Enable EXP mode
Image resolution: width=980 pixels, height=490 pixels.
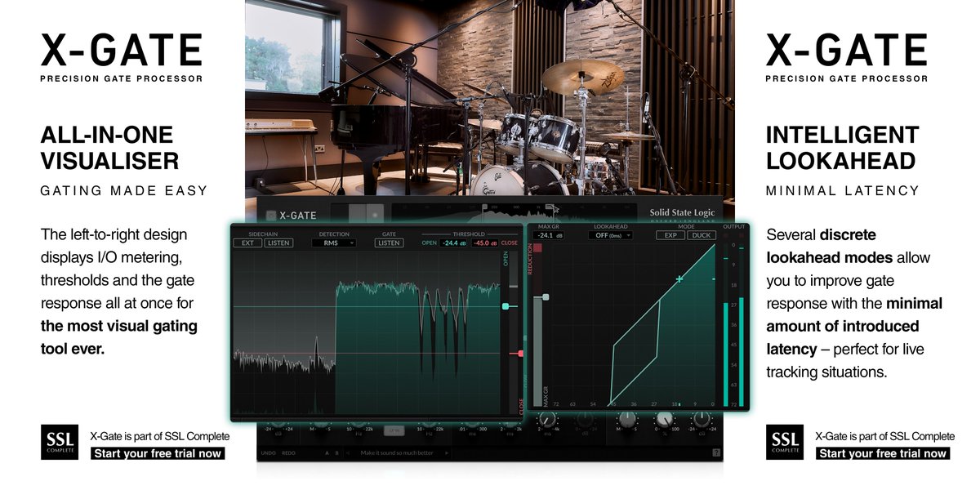click(x=670, y=235)
